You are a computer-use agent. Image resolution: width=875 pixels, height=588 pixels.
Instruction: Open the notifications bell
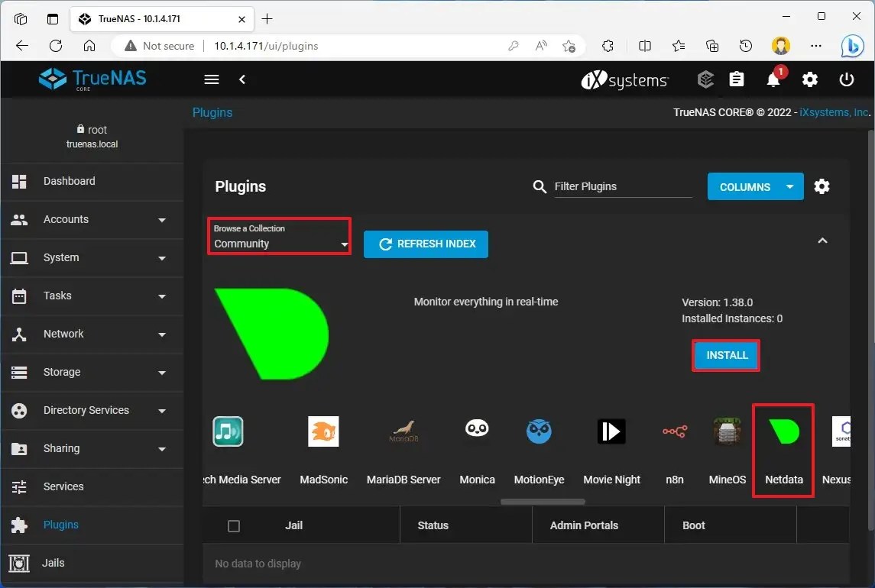tap(773, 79)
